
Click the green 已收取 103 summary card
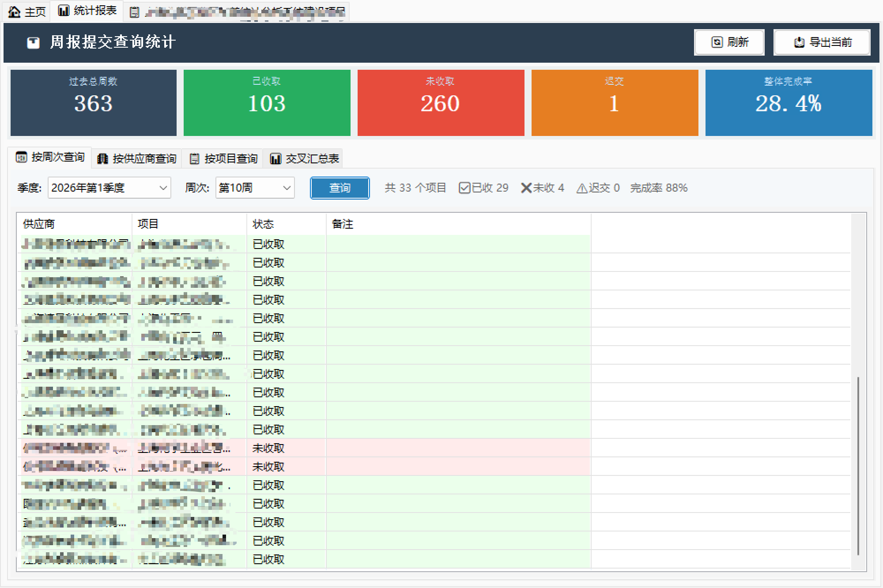tap(267, 102)
